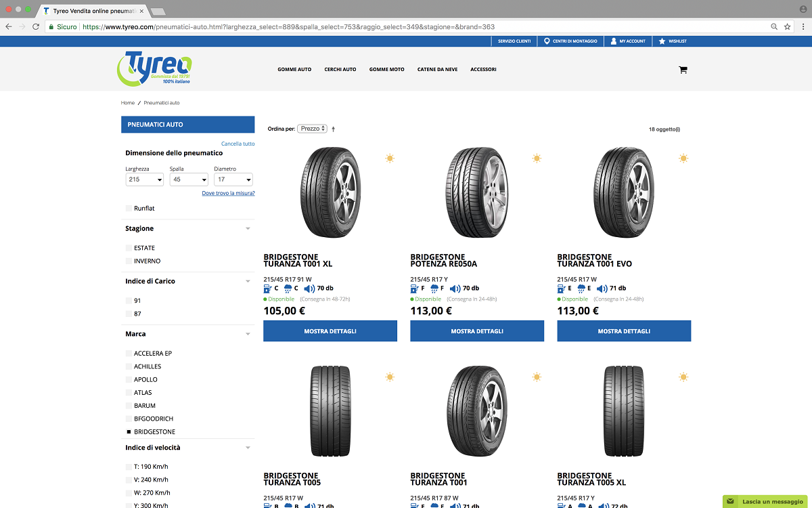Click wet grip icon on Turanza T001 XL
Image resolution: width=812 pixels, height=508 pixels.
coord(288,289)
